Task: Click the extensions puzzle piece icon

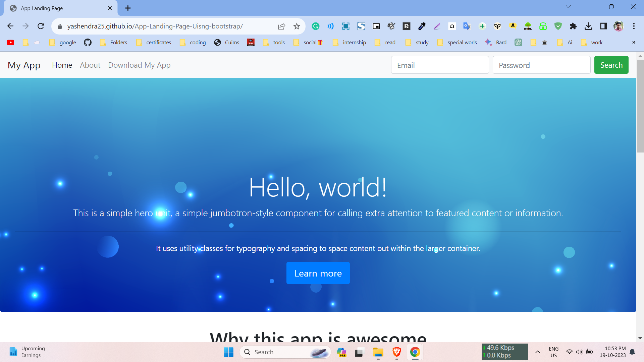Action: (573, 26)
